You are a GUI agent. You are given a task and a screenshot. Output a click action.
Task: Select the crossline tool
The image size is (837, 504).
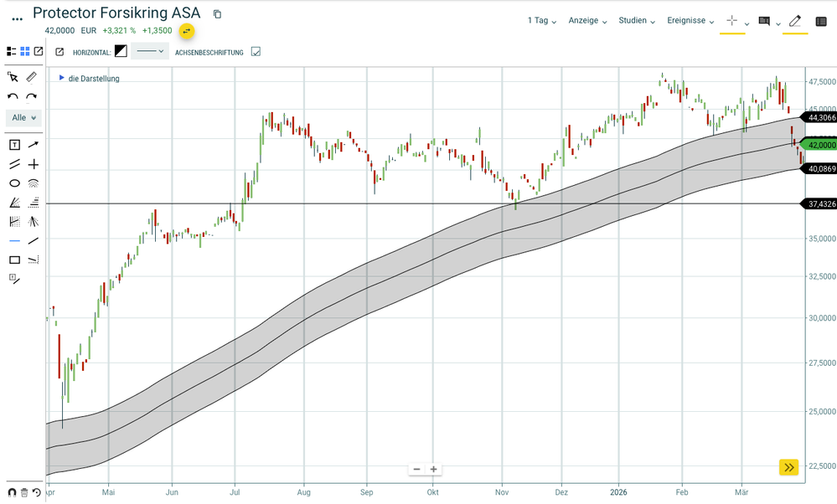34,164
